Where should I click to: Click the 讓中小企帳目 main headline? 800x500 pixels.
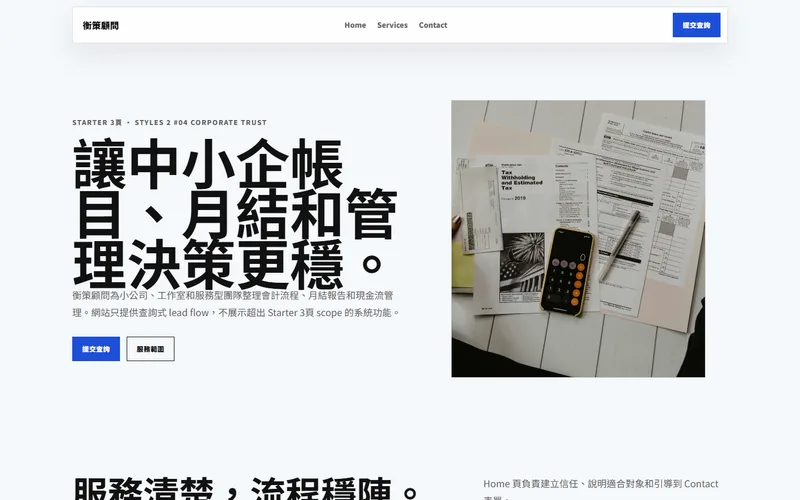click(x=235, y=214)
